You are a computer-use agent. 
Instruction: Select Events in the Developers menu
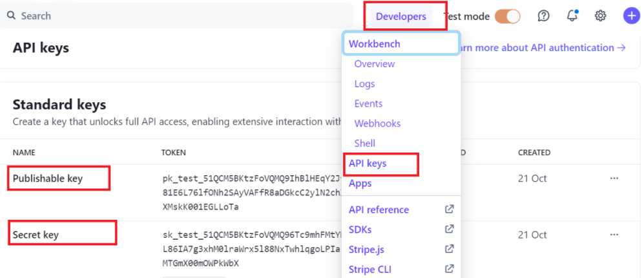tap(368, 103)
